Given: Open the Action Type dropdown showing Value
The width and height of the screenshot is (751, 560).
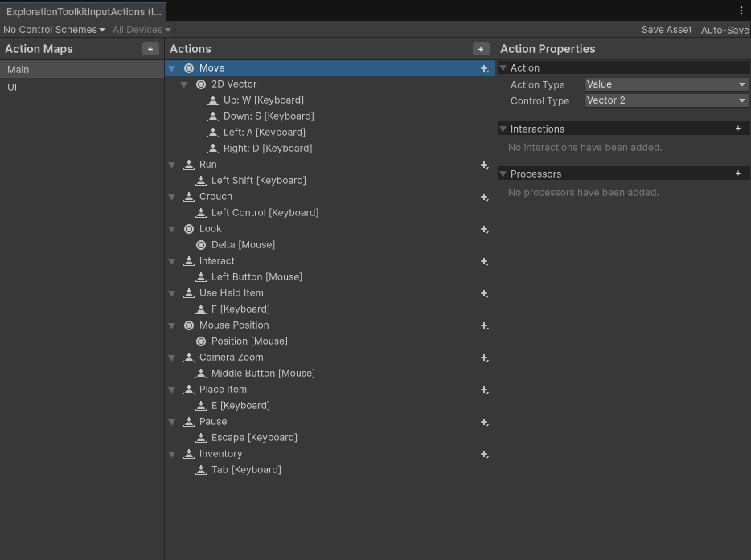Looking at the screenshot, I should (666, 84).
